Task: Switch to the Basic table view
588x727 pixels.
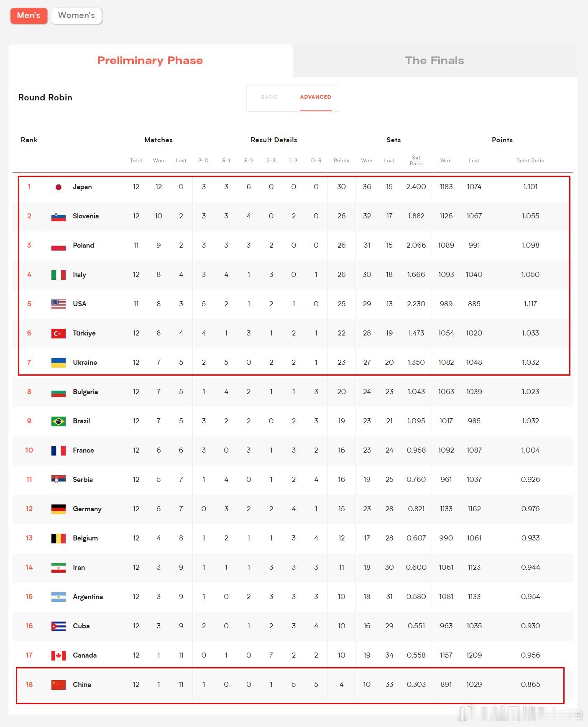Action: 270,97
